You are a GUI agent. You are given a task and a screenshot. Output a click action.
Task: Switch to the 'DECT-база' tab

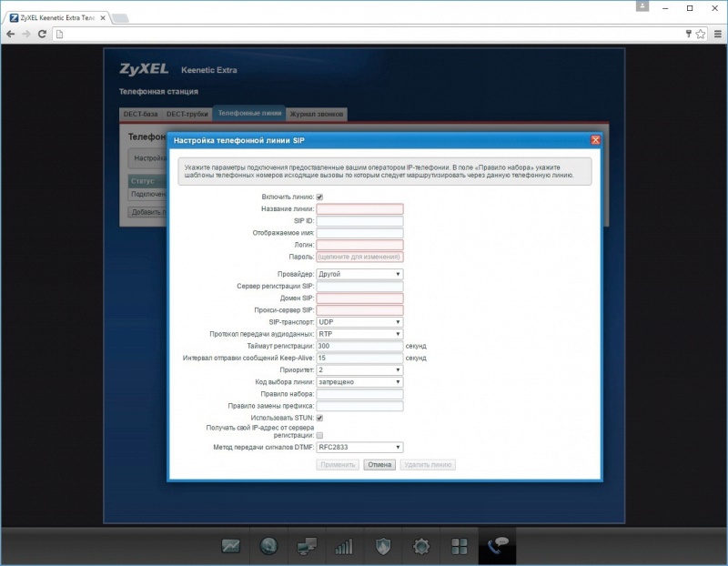tap(140, 115)
